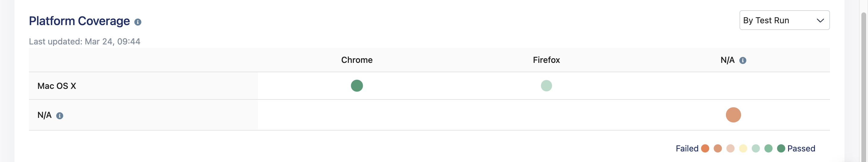Click the orange dot in the N/A row
This screenshot has width=868, height=162.
[x=733, y=115]
